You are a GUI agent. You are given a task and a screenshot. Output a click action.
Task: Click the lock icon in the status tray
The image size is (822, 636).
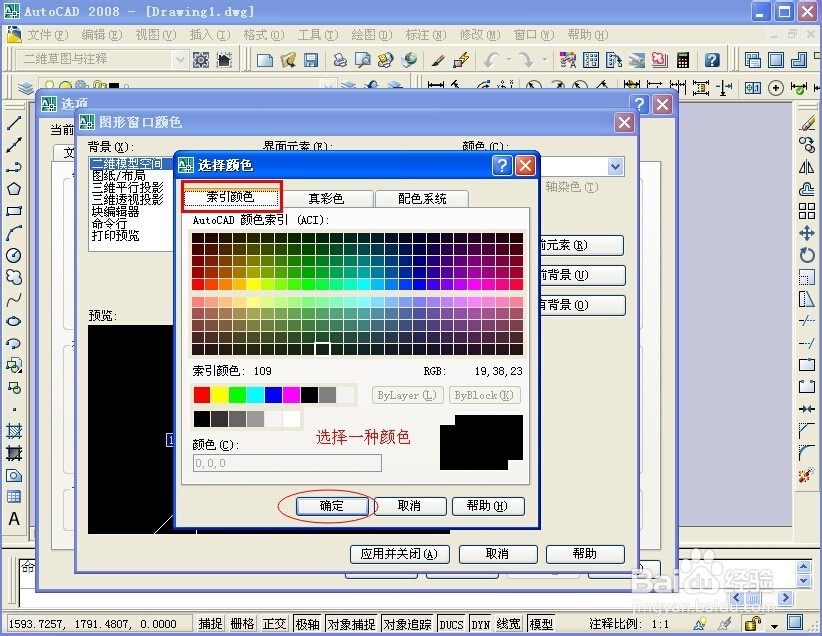[x=752, y=624]
